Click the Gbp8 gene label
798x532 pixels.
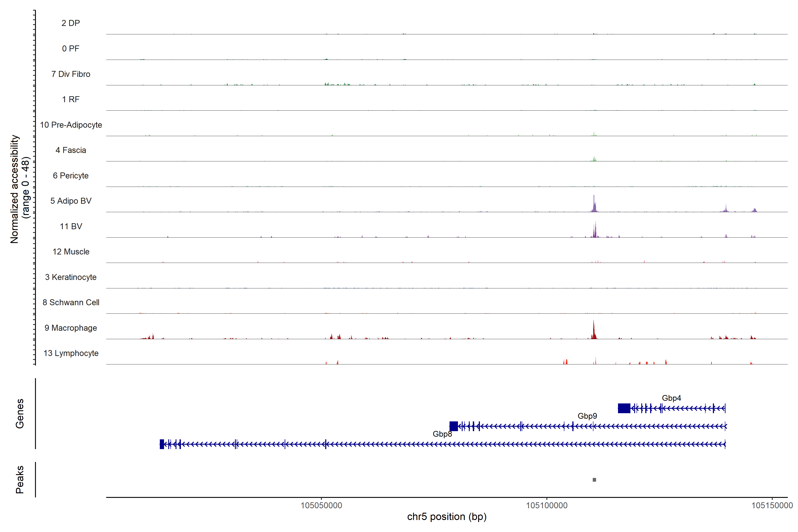point(442,434)
